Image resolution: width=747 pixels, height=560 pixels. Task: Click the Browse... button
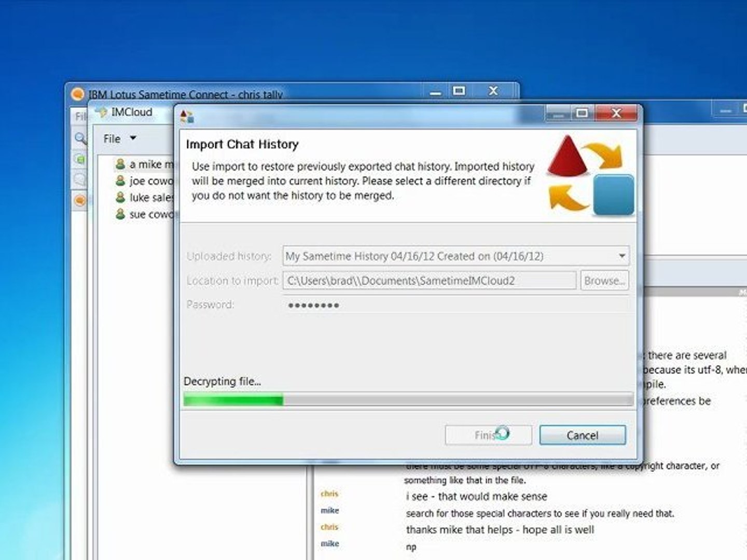604,281
